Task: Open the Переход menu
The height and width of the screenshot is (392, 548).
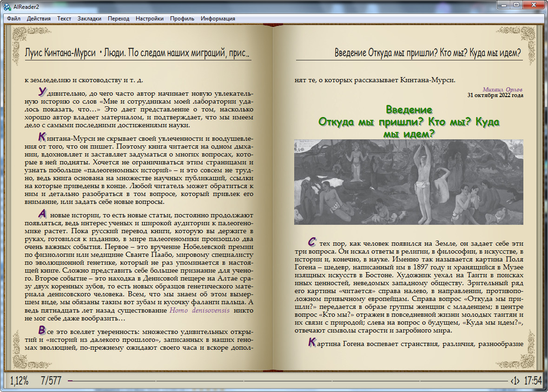Action: coord(119,19)
